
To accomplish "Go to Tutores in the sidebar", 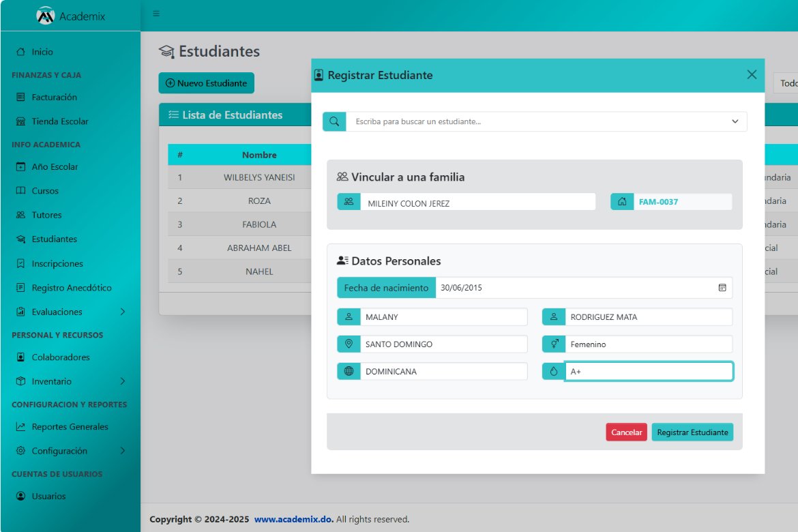I will (x=46, y=215).
